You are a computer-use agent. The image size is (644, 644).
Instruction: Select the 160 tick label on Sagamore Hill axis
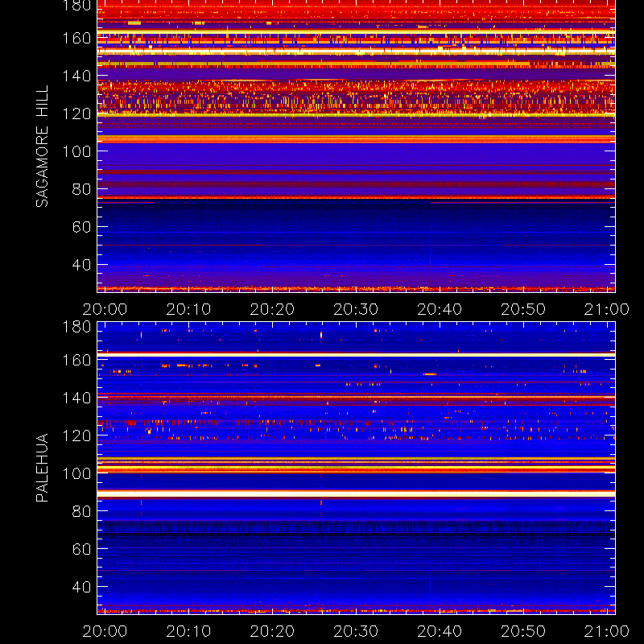coord(76,38)
